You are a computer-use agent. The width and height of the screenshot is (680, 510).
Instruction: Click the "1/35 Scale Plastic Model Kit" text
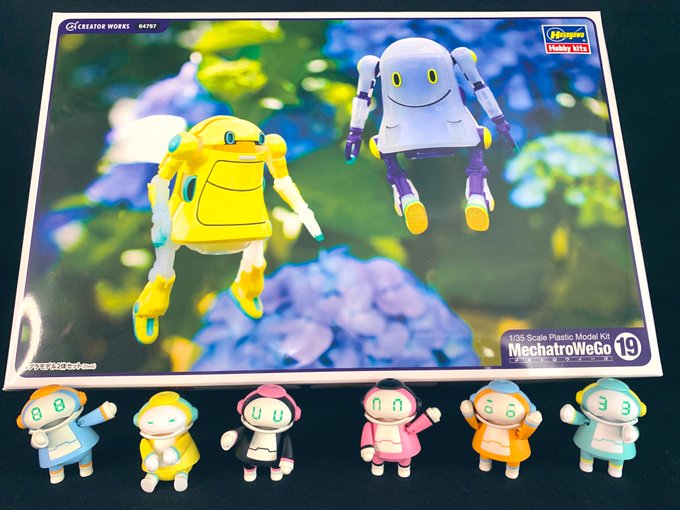tap(559, 337)
